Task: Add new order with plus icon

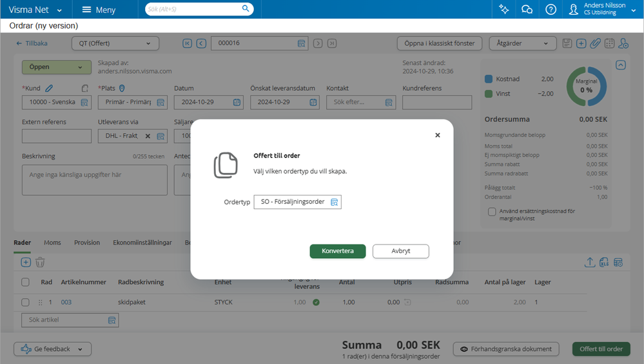Action: click(x=581, y=43)
